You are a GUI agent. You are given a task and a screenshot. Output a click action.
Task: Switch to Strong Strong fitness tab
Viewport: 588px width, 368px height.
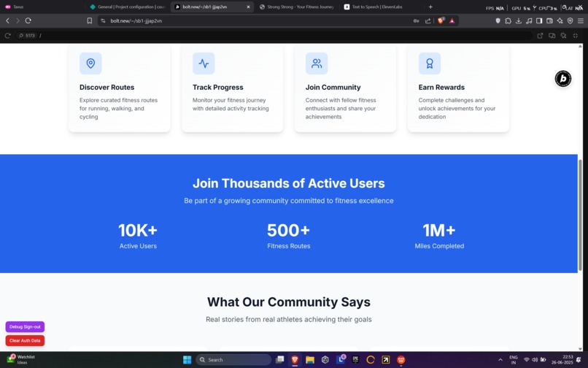297,7
